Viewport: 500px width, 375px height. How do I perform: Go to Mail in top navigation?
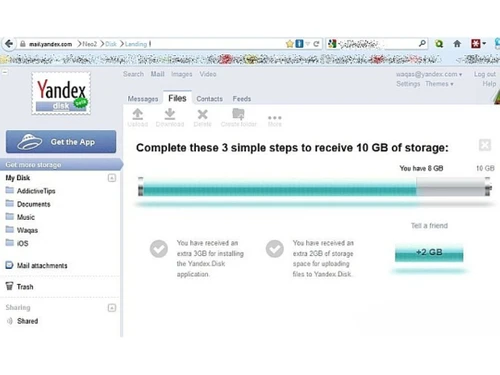tap(157, 74)
